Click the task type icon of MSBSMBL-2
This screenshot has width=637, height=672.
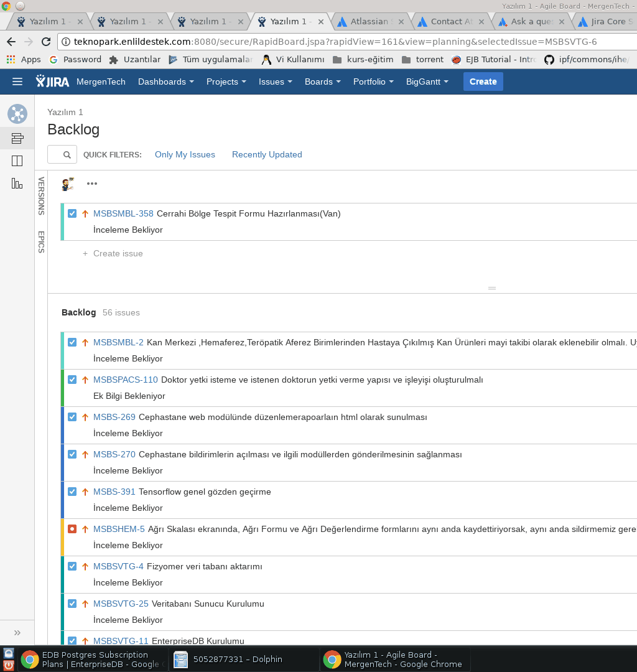[72, 342]
